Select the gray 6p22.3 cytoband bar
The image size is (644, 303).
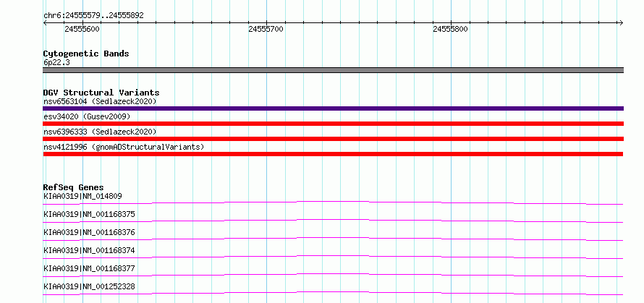333,70
